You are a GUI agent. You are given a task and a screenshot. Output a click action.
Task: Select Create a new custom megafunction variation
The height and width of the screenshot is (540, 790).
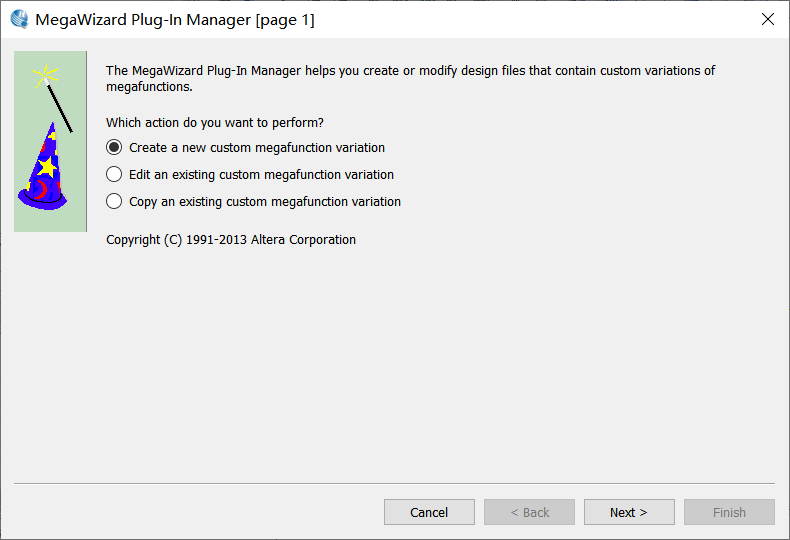click(114, 147)
